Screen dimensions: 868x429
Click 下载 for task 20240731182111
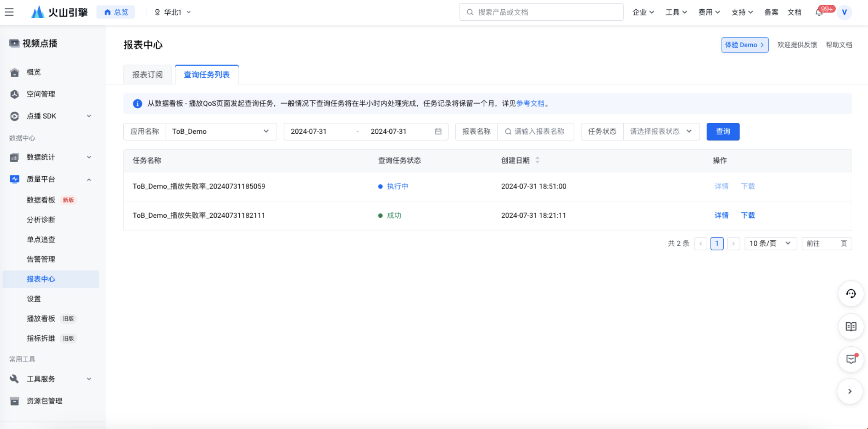coord(748,215)
